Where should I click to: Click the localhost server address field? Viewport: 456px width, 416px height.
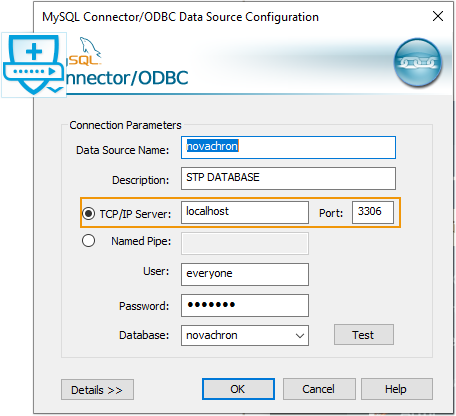(245, 212)
